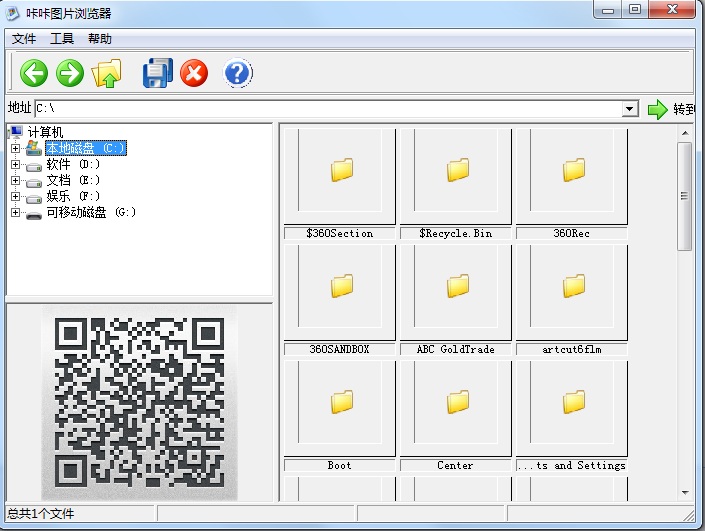The width and height of the screenshot is (705, 531).
Task: Expand the 软件 (D:) drive node
Action: point(15,164)
